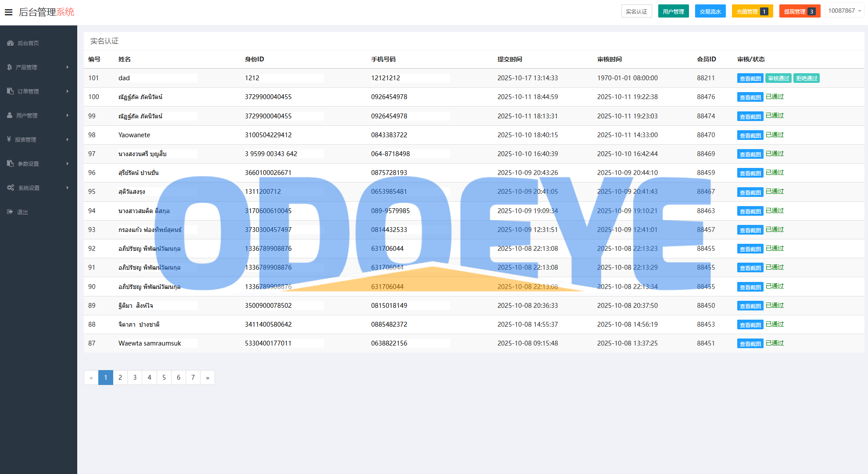Image resolution: width=868 pixels, height=474 pixels.
Task: Click the system settings gears icon
Action: coord(11,188)
